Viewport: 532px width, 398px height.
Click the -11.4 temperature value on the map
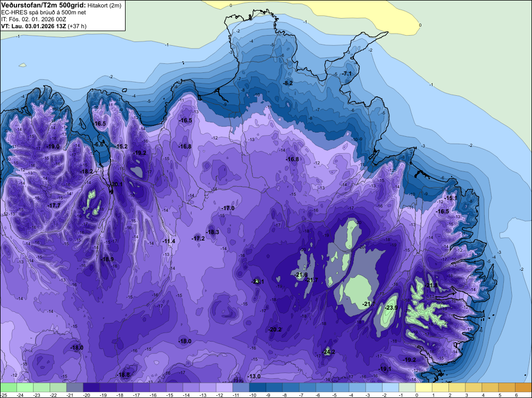tap(169, 241)
